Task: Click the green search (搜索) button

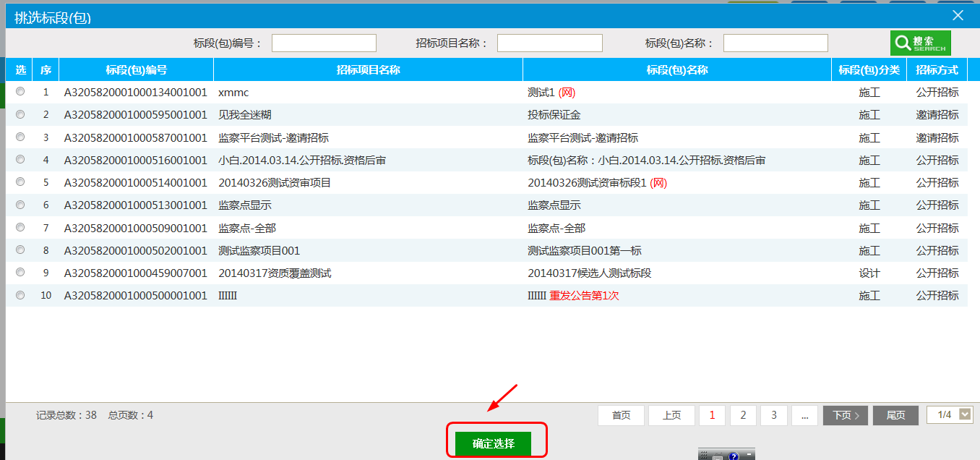Action: click(x=920, y=43)
